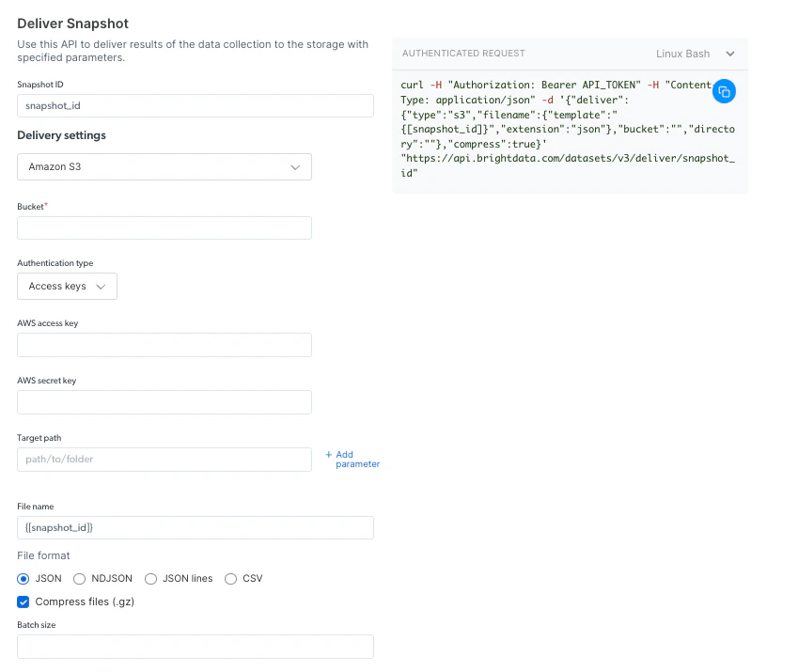
Task: Expand the Authentication type dropdown showing Access keys
Action: tap(66, 286)
